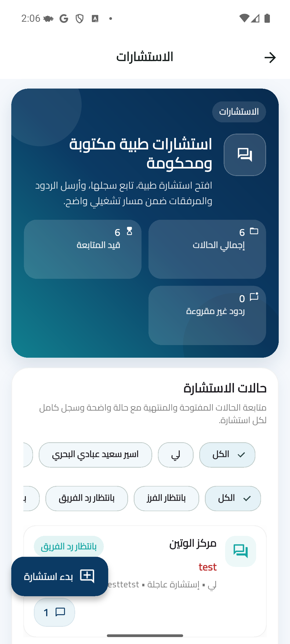This screenshot has width=290, height=644.
Task: Open the قيد المتابعة stat card
Action: (x=83, y=249)
